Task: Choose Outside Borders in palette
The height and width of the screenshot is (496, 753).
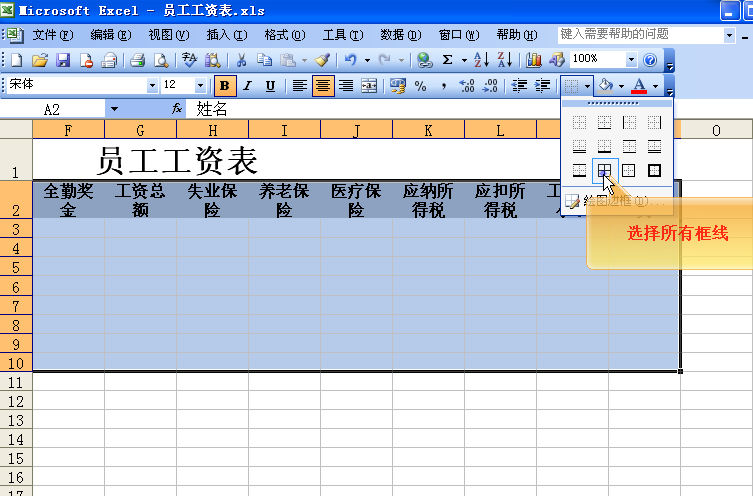Action: [x=629, y=170]
